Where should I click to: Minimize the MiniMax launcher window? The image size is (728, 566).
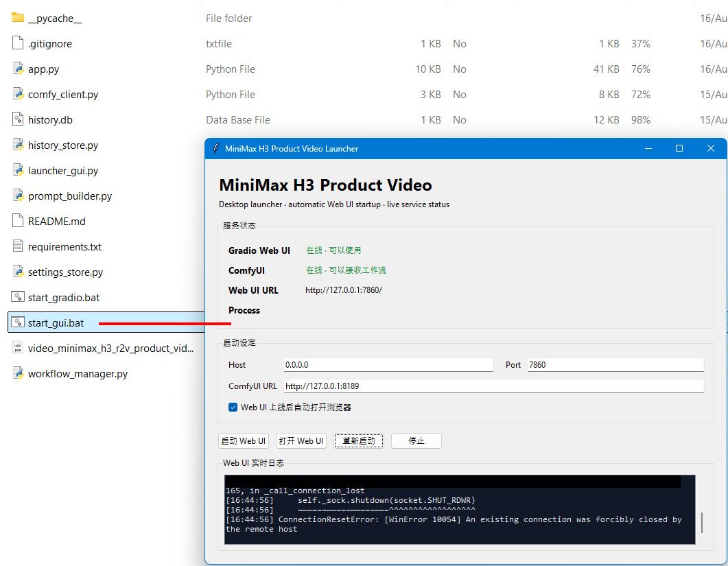click(648, 149)
